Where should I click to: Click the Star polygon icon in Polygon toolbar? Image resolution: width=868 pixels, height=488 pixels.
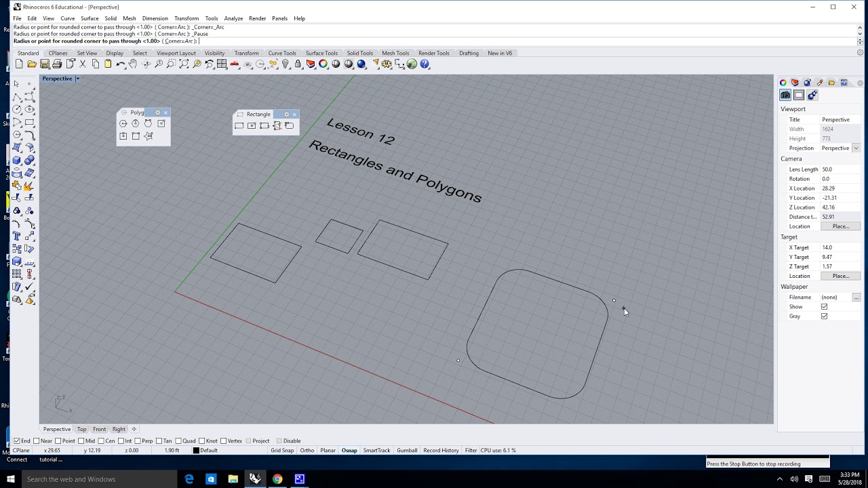(x=149, y=136)
